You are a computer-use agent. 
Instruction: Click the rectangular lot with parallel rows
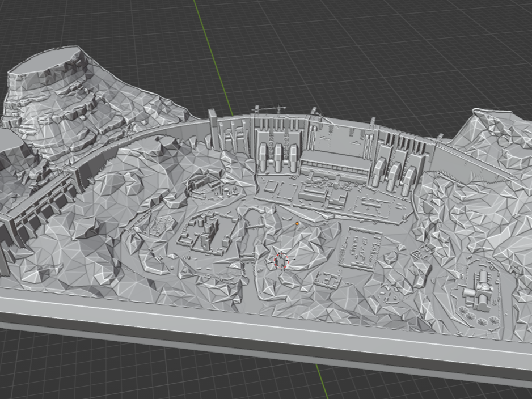361,248
